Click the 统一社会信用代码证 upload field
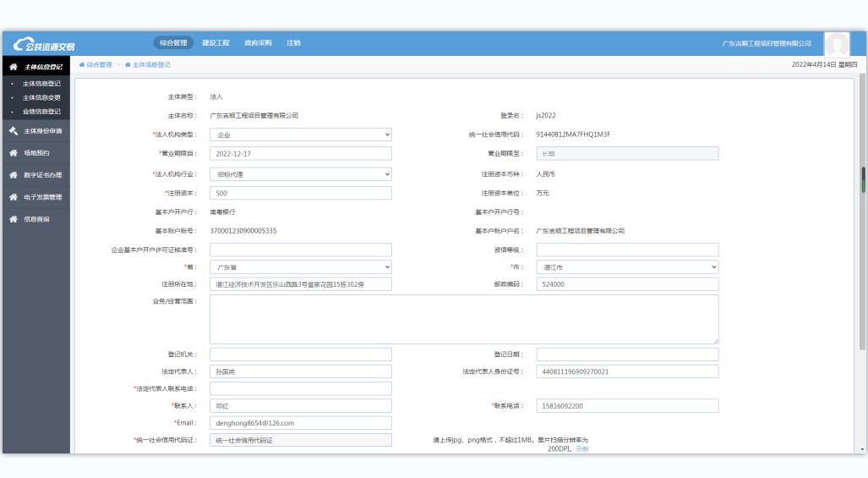The image size is (868, 478). (x=301, y=440)
